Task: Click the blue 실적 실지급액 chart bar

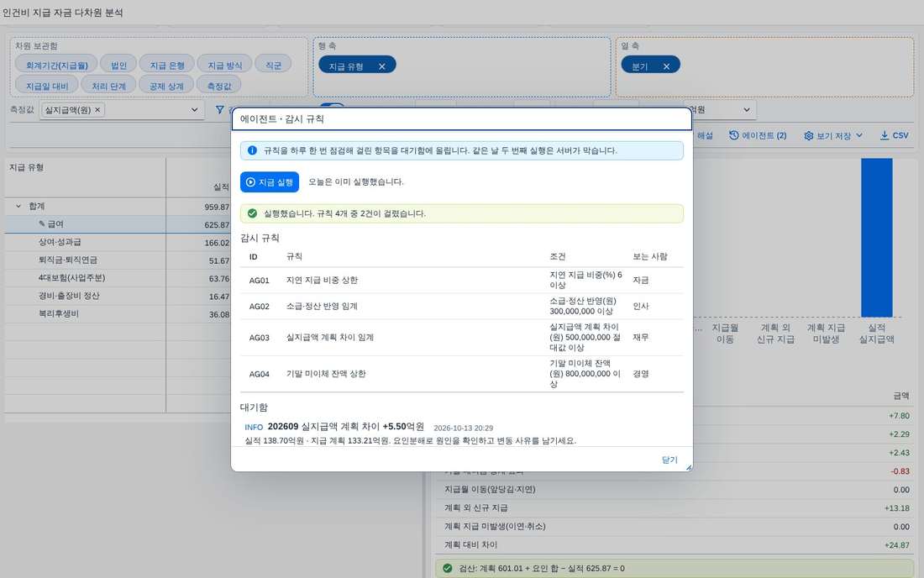Action: point(876,238)
